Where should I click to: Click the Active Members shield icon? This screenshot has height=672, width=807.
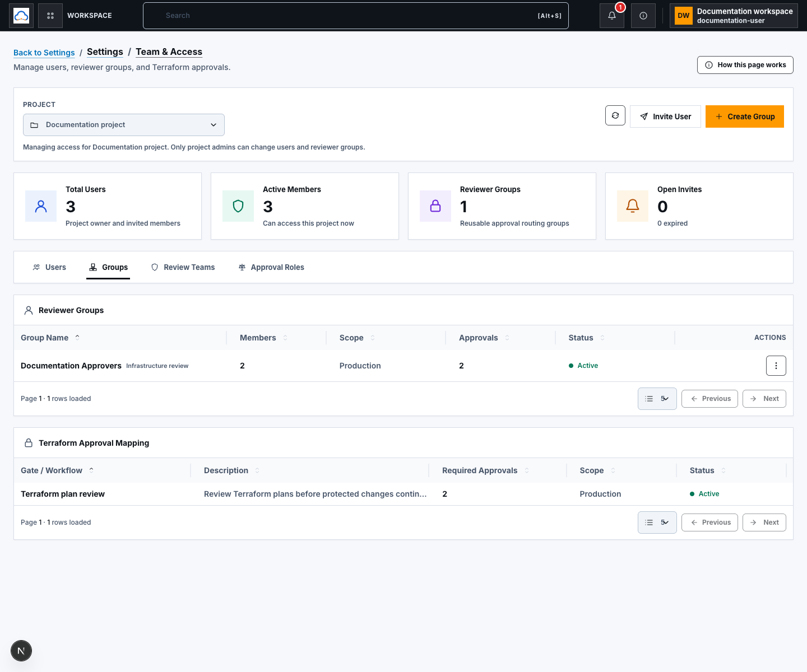point(238,206)
